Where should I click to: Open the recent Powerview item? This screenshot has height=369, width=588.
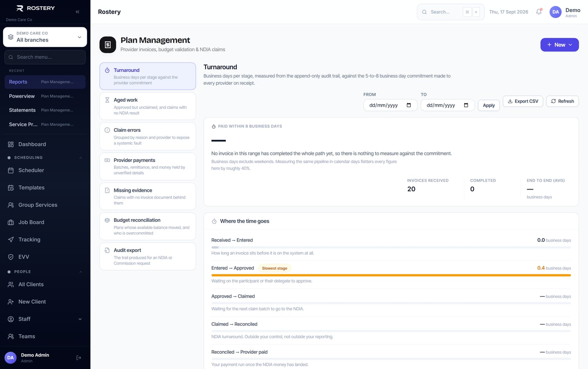tap(45, 96)
